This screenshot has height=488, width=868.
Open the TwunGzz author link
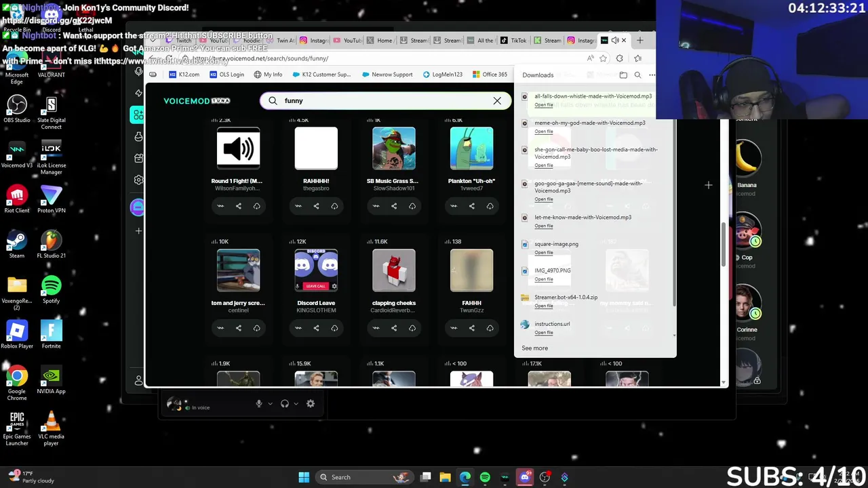[x=471, y=310]
